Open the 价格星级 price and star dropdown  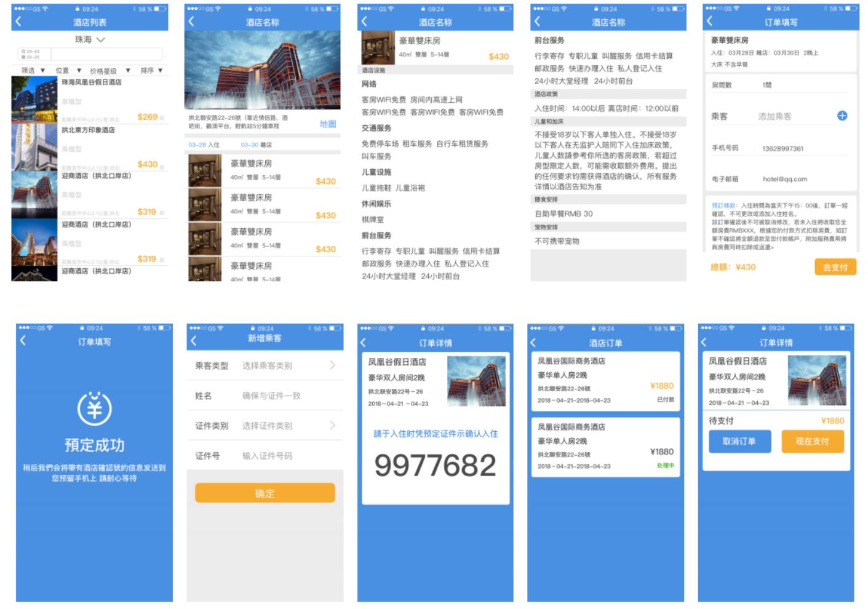tap(110, 71)
